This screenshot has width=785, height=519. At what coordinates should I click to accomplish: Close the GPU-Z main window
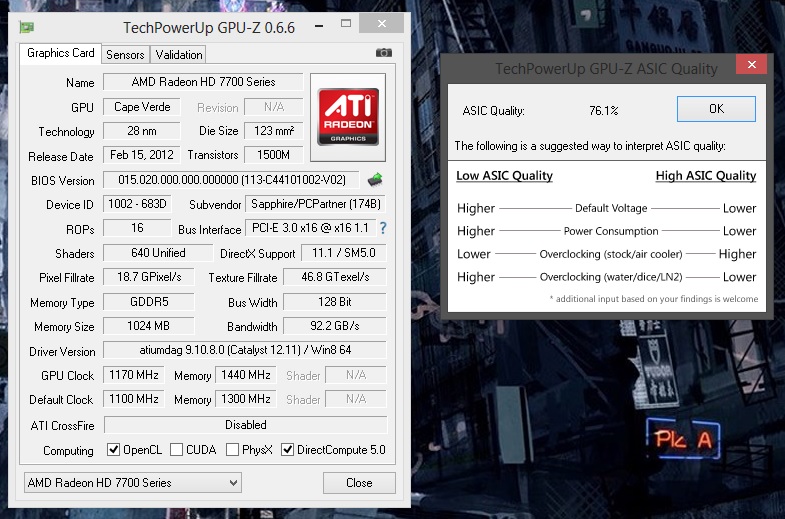(x=381, y=24)
